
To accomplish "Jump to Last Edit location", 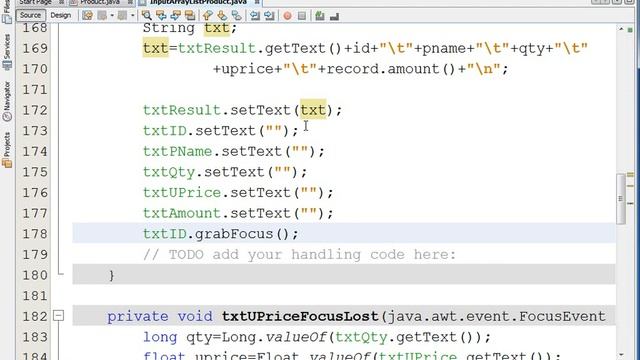I will pos(87,16).
